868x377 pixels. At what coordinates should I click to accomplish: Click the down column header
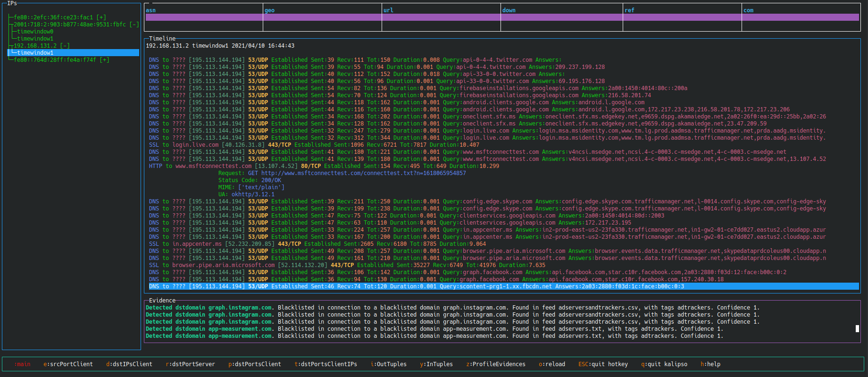coord(509,10)
